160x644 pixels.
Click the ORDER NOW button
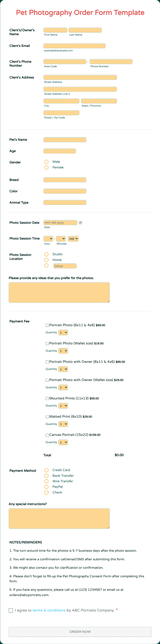click(80, 632)
